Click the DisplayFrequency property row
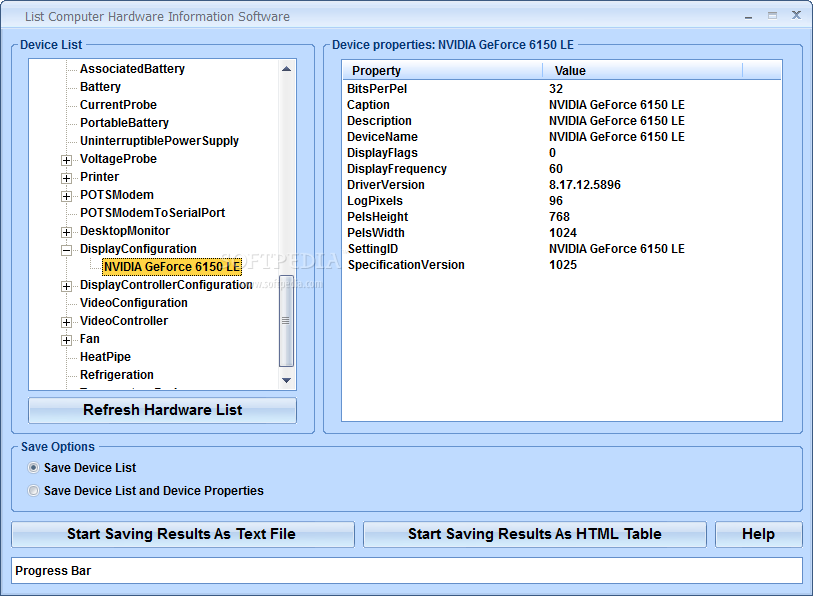The height and width of the screenshot is (596, 813). pos(562,169)
